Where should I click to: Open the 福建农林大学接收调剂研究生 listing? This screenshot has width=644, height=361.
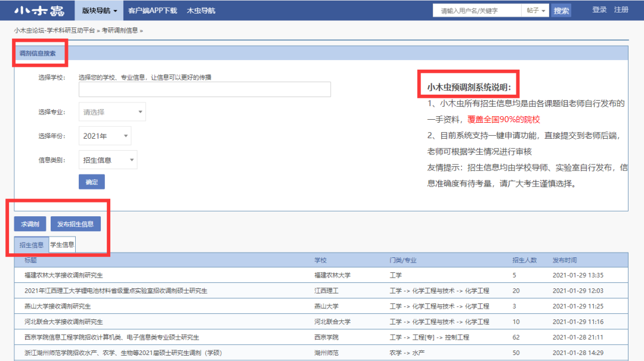click(x=66, y=275)
